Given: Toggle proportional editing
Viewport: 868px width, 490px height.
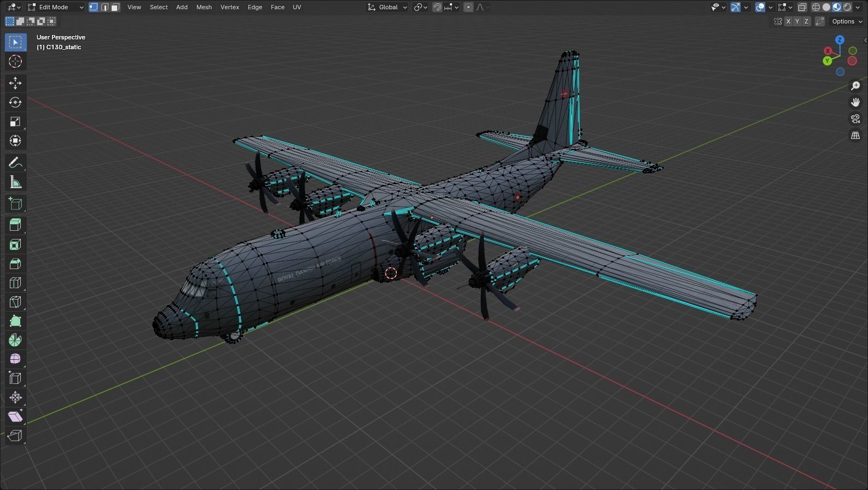Looking at the screenshot, I should pyautogui.click(x=468, y=7).
